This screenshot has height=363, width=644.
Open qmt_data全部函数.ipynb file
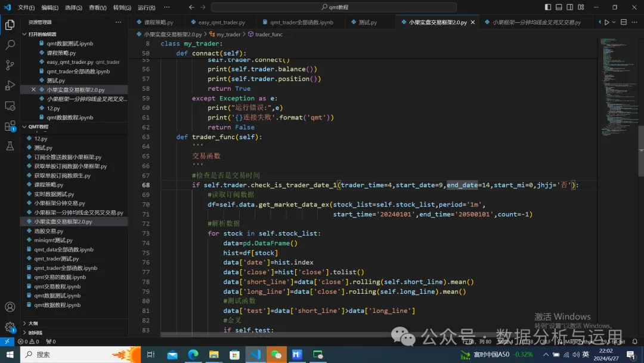point(64,250)
